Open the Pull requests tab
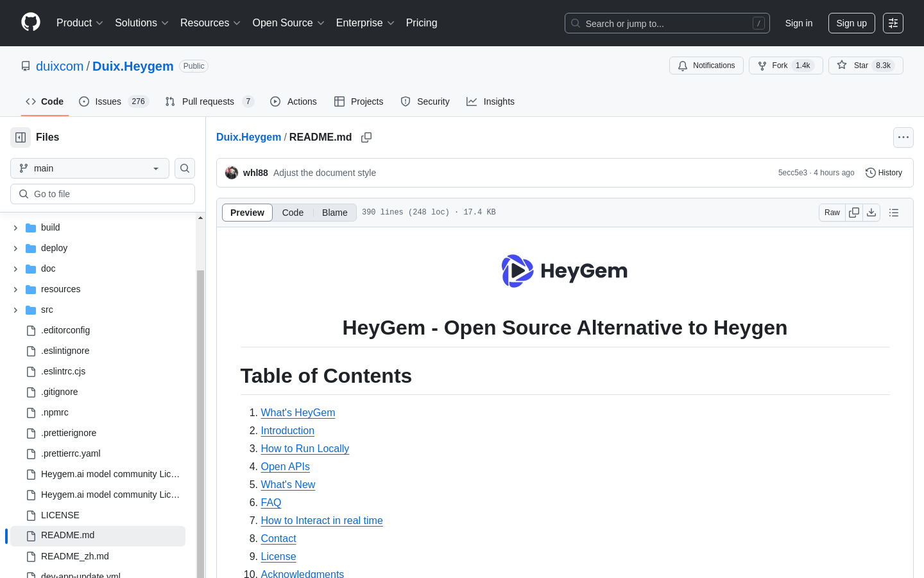 click(209, 101)
